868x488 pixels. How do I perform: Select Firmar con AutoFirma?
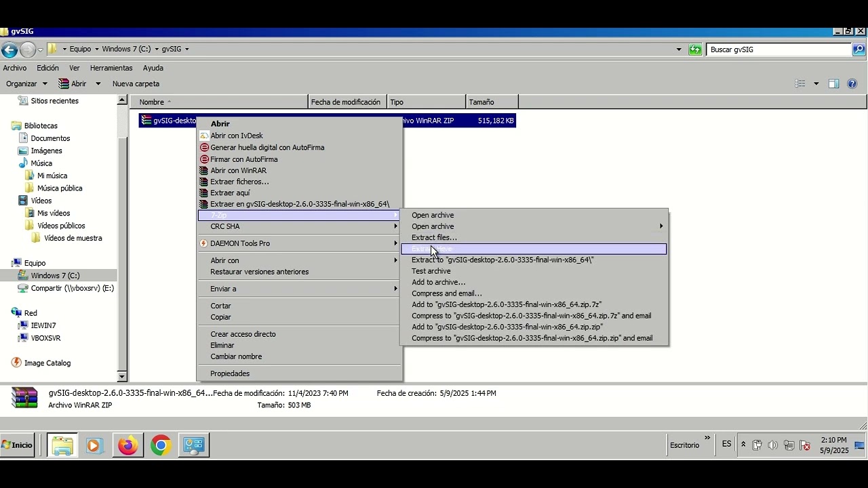click(x=299, y=159)
